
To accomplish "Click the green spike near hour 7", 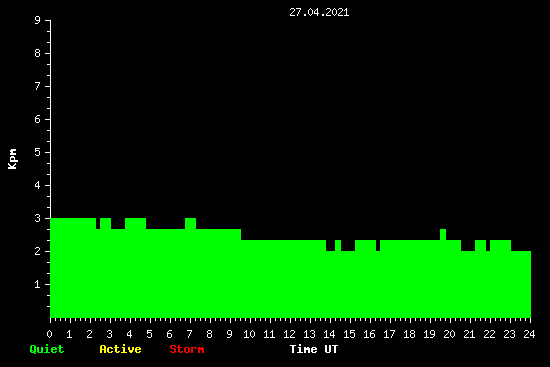I will 190,223.
